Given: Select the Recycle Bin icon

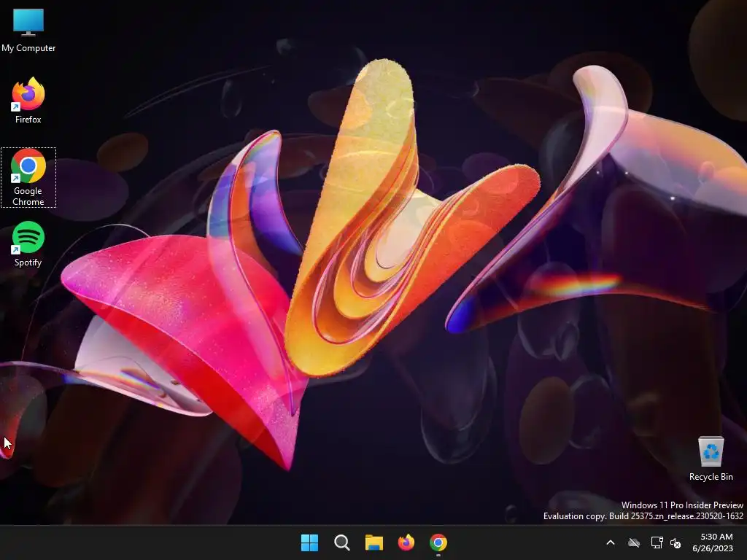Looking at the screenshot, I should pyautogui.click(x=711, y=458).
